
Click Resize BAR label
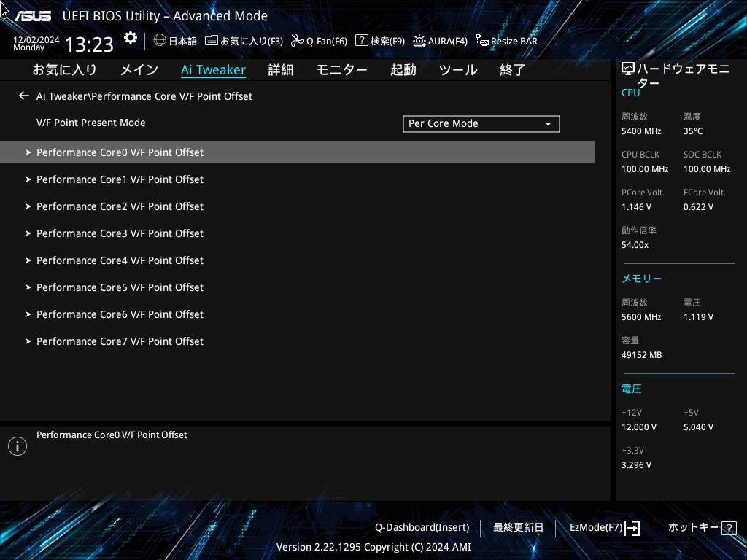(x=514, y=41)
